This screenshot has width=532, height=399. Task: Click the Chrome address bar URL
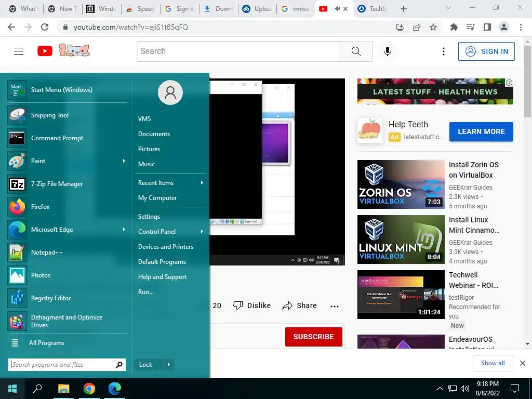point(130,27)
